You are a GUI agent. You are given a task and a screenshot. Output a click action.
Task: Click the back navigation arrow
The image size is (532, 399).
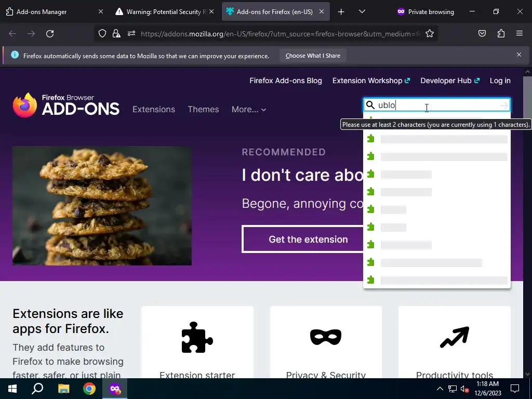12,34
